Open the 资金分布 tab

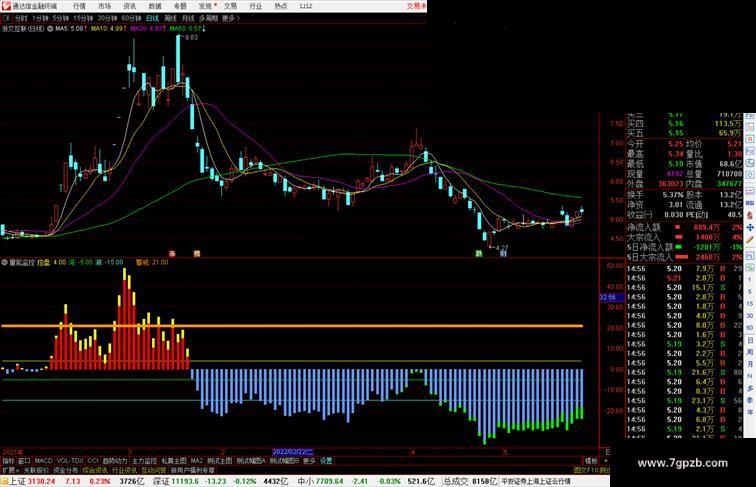(65, 470)
